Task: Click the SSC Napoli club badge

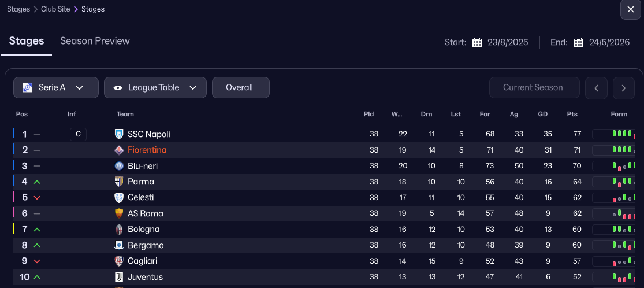Action: click(119, 134)
